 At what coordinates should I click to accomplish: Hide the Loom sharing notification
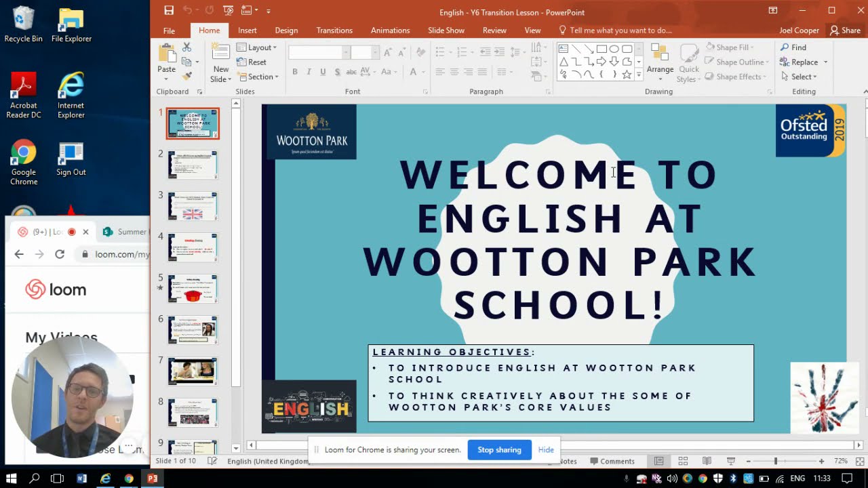tap(546, 449)
